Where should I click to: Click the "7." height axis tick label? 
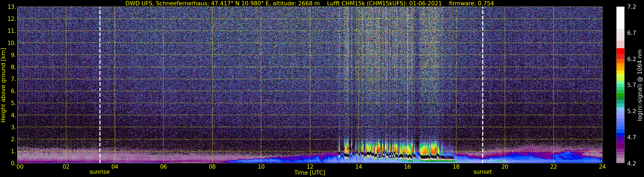(13, 79)
